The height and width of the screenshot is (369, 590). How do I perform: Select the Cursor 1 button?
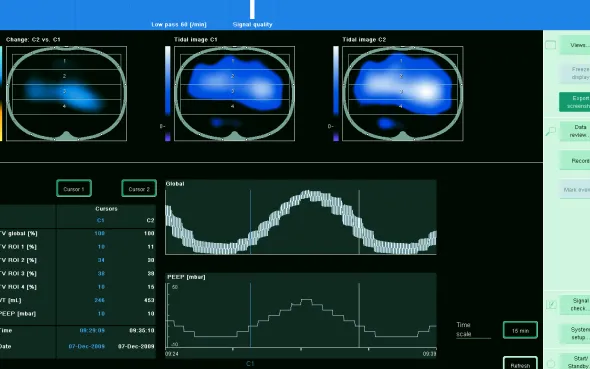pyautogui.click(x=74, y=188)
